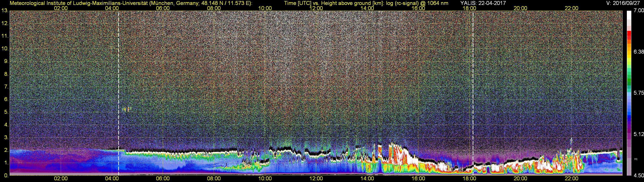Screen dimensions: 644x182
Task: Click the '4.50' color scale value
Action: coord(639,176)
